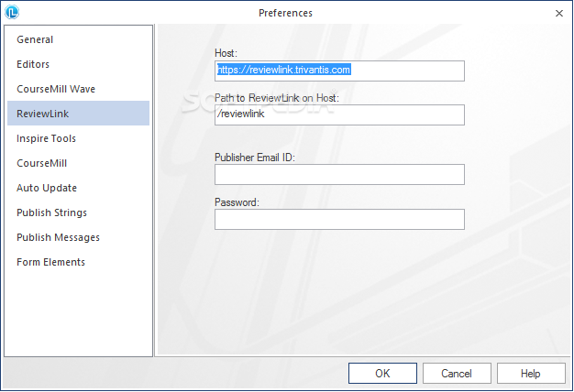The image size is (574, 392).
Task: Select the Editors category
Action: pos(78,64)
